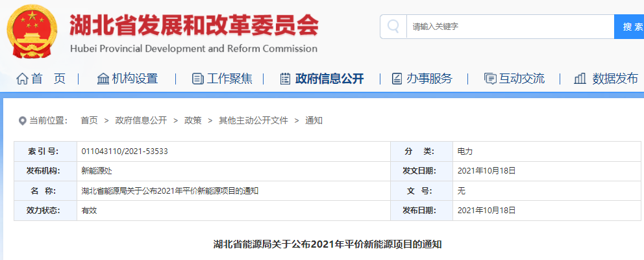Screen dimensions: 644x260
Task: Click the 湖北省发展和改革委员会 site title
Action: pyautogui.click(x=193, y=25)
